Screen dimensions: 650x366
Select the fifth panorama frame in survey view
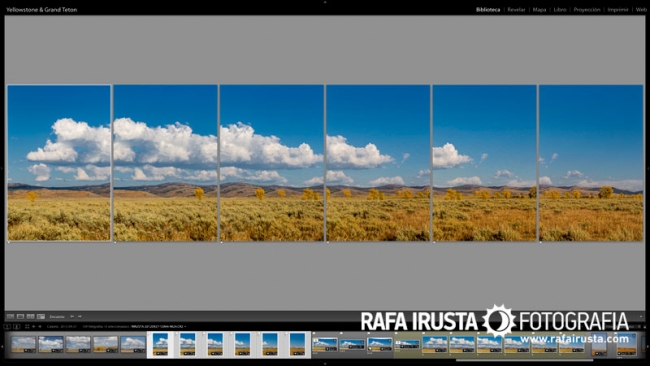click(485, 163)
